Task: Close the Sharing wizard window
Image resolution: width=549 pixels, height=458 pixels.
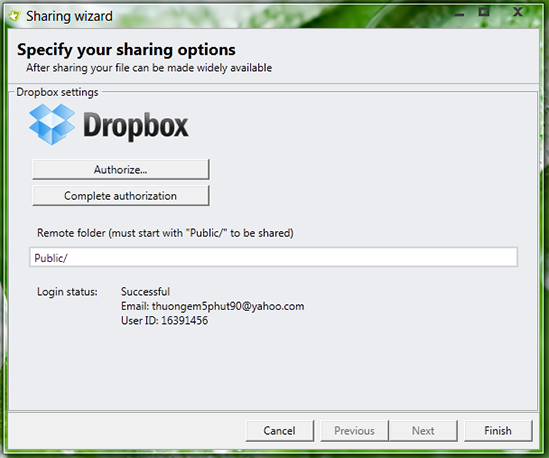Action: 517,12
